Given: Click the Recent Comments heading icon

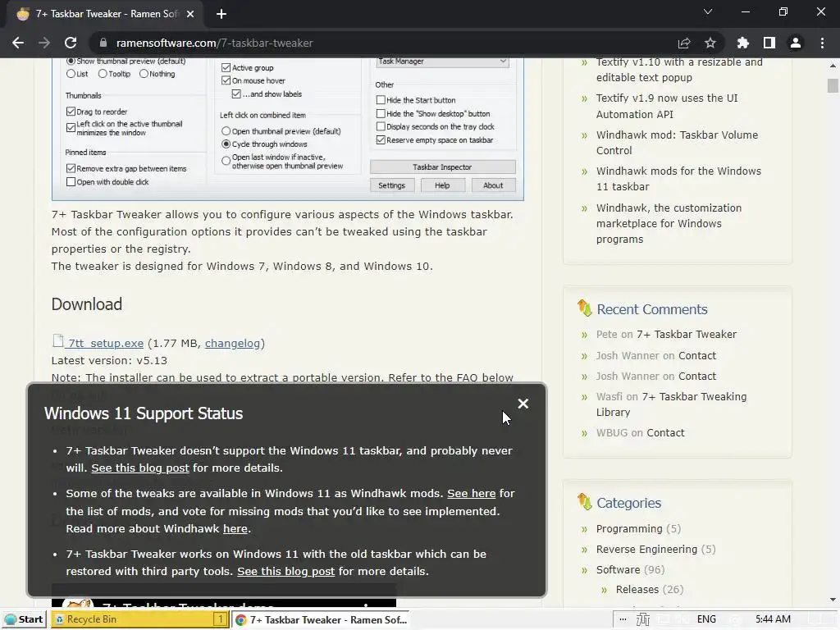Looking at the screenshot, I should pos(584,308).
